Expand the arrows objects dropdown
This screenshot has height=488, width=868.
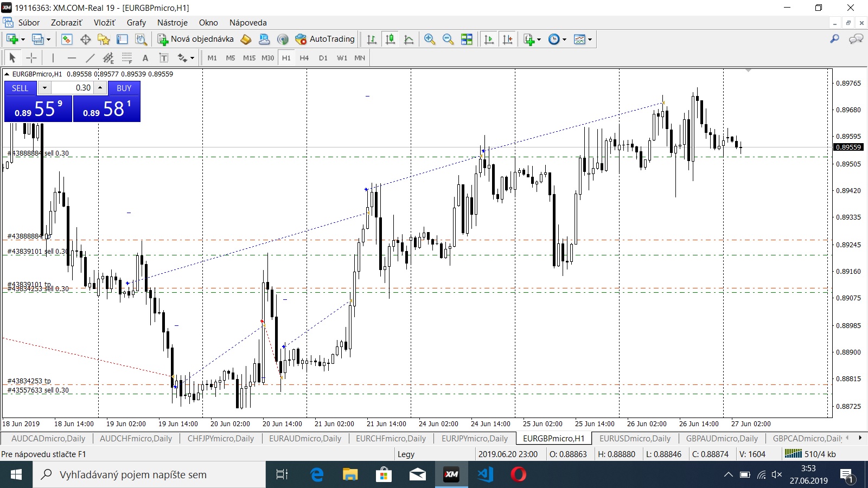192,57
